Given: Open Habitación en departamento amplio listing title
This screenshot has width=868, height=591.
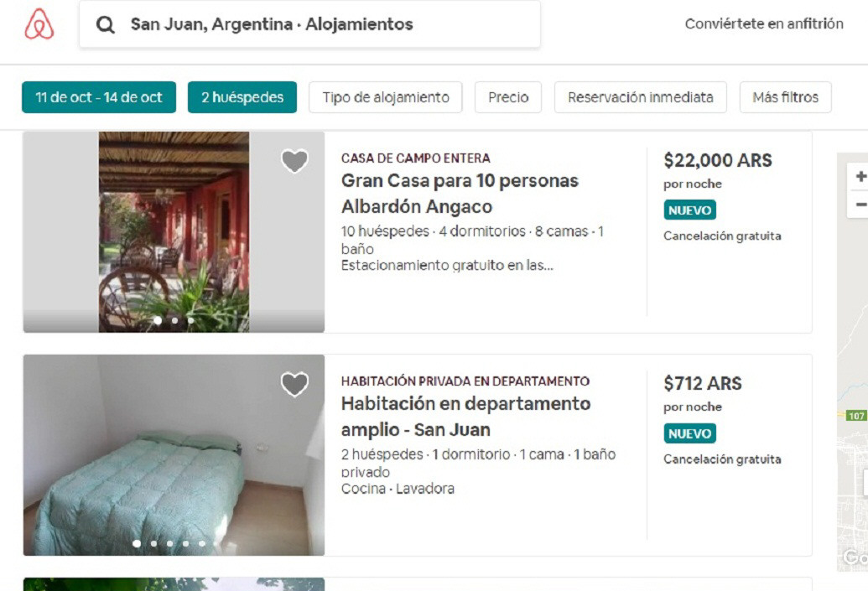Looking at the screenshot, I should (465, 417).
